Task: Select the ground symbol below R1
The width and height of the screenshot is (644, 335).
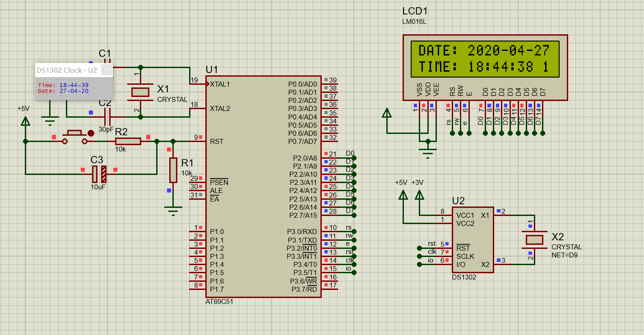Action: [x=173, y=211]
